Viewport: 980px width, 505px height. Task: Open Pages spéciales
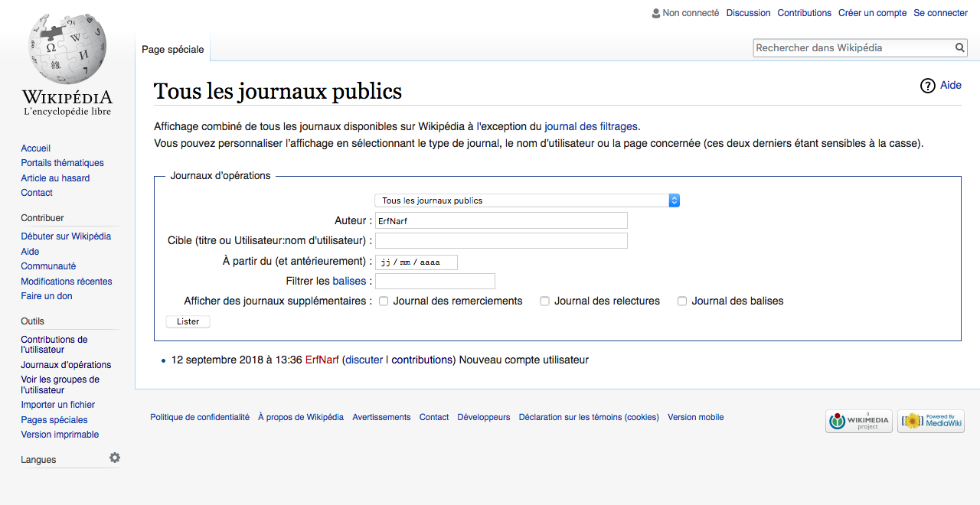pyautogui.click(x=54, y=420)
